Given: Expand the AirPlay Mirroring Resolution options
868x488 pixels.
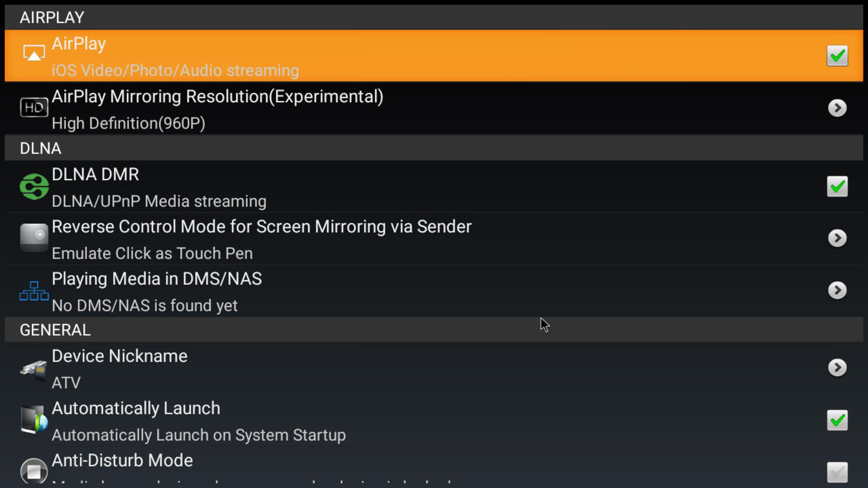Looking at the screenshot, I should [838, 108].
